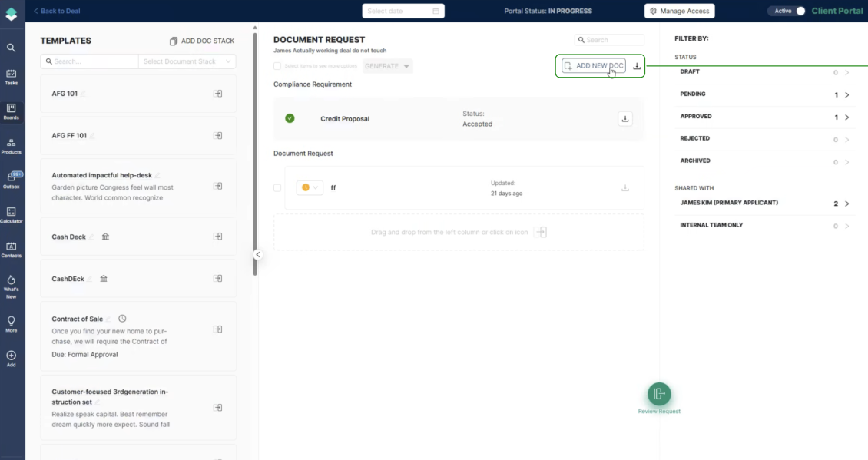Open Products from the sidebar
The width and height of the screenshot is (868, 460).
pos(11,146)
